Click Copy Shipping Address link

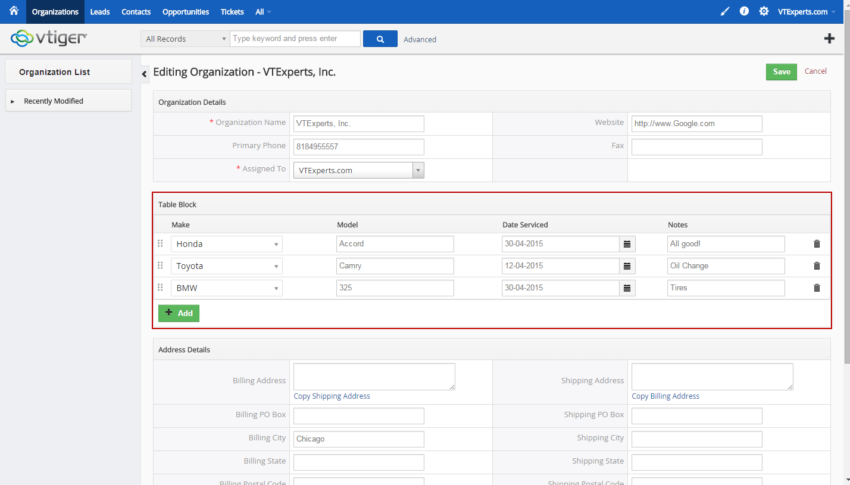[332, 396]
